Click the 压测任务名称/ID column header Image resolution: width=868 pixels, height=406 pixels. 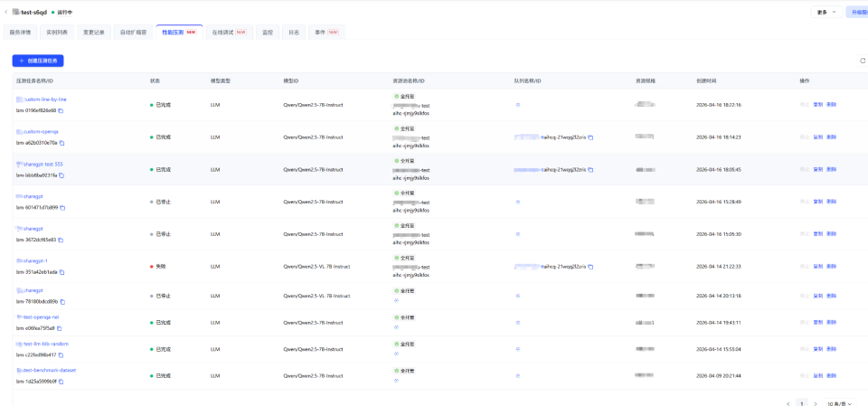pos(35,80)
